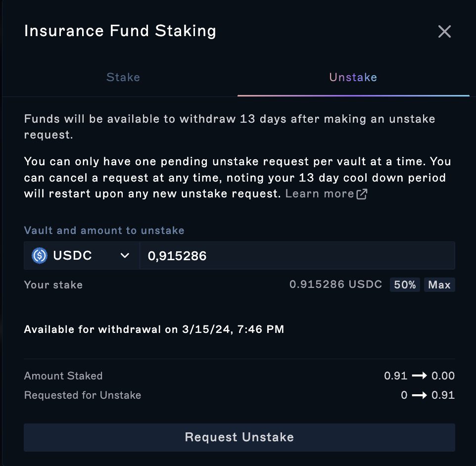Expand the vault chevron next to USDC
Image resolution: width=476 pixels, height=466 pixels.
pyautogui.click(x=125, y=256)
